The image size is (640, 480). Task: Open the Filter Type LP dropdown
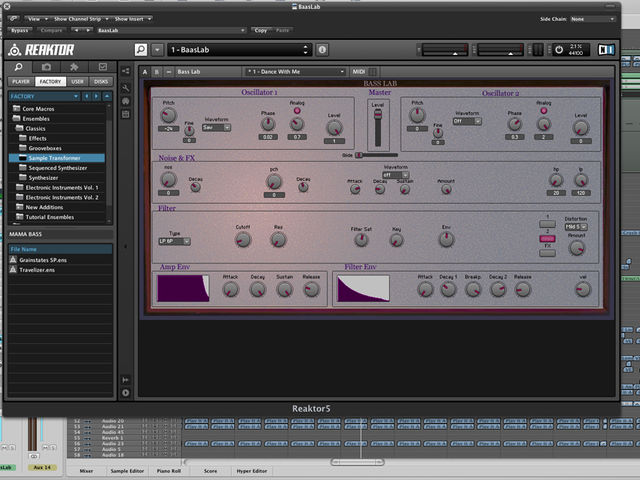pyautogui.click(x=174, y=241)
